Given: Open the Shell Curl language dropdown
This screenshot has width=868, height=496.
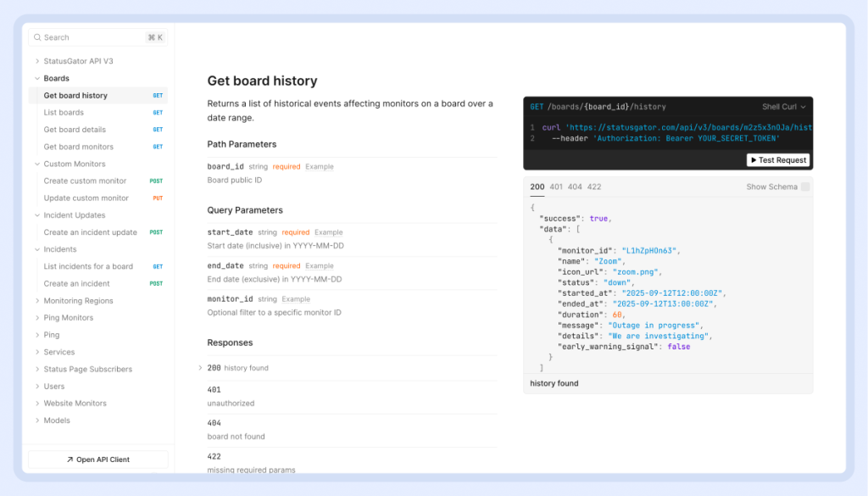Looking at the screenshot, I should (x=783, y=107).
